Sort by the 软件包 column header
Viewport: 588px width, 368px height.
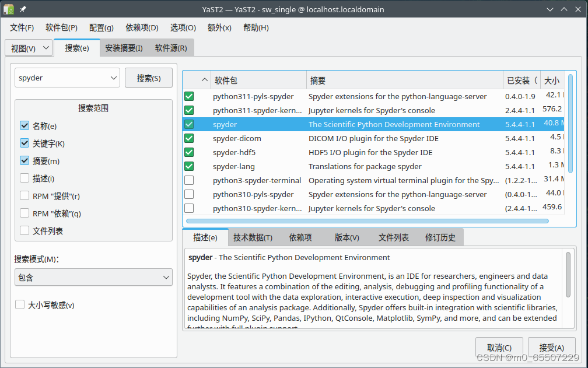tap(259, 80)
